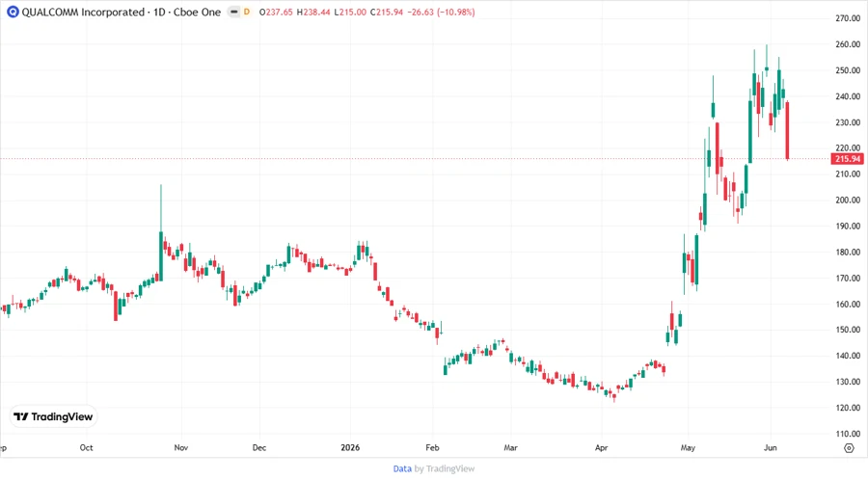Click the O237.65 open value
Image resolution: width=868 pixels, height=480 pixels.
pyautogui.click(x=276, y=13)
